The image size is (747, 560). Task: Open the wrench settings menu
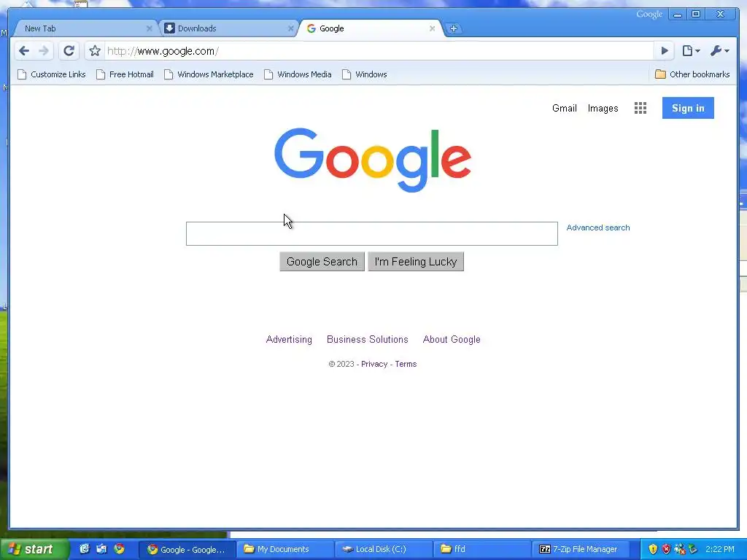tap(719, 51)
